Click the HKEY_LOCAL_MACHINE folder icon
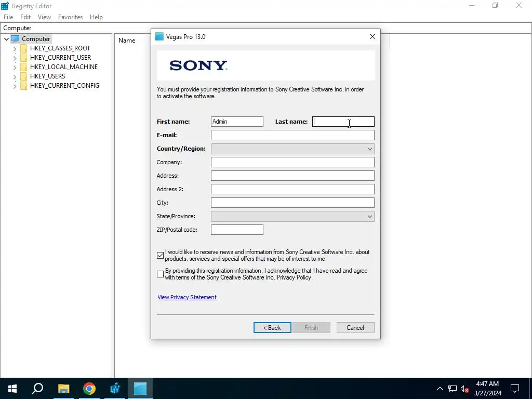 [23, 67]
